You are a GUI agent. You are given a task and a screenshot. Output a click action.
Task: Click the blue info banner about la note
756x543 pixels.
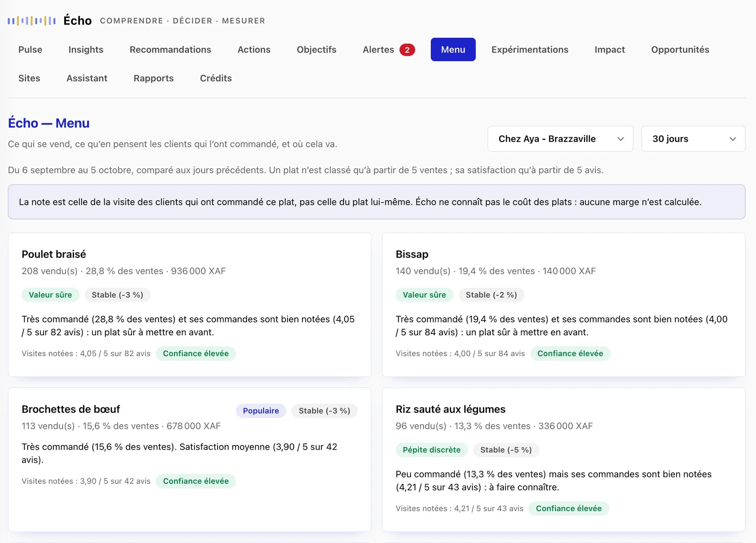coord(376,202)
